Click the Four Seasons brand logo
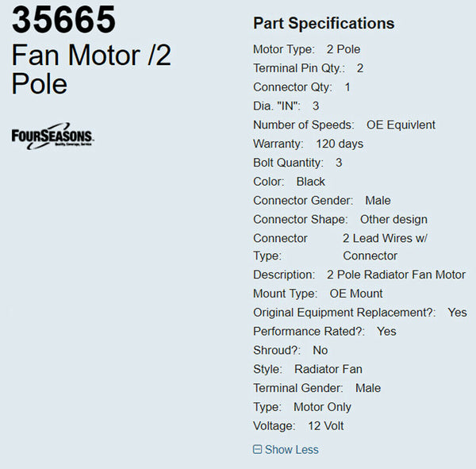 (x=52, y=136)
